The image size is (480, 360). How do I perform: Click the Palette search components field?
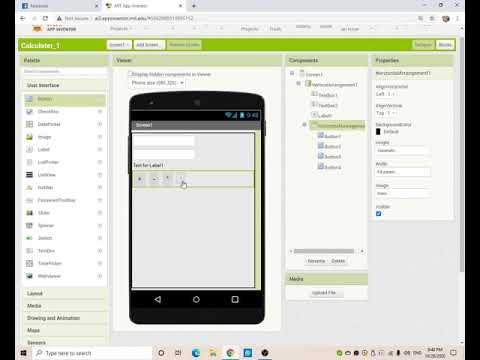[x=65, y=71]
